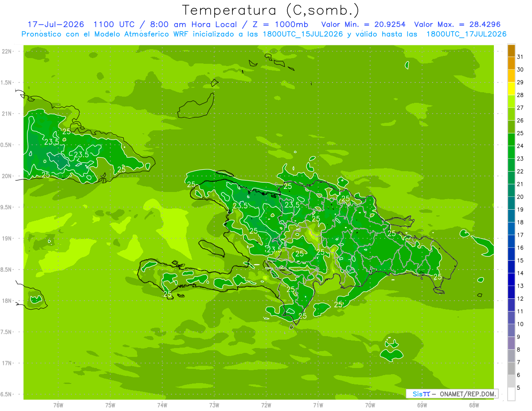The image size is (532, 411).
Task: Click the 13 value in the color legend
Action: point(520,286)
